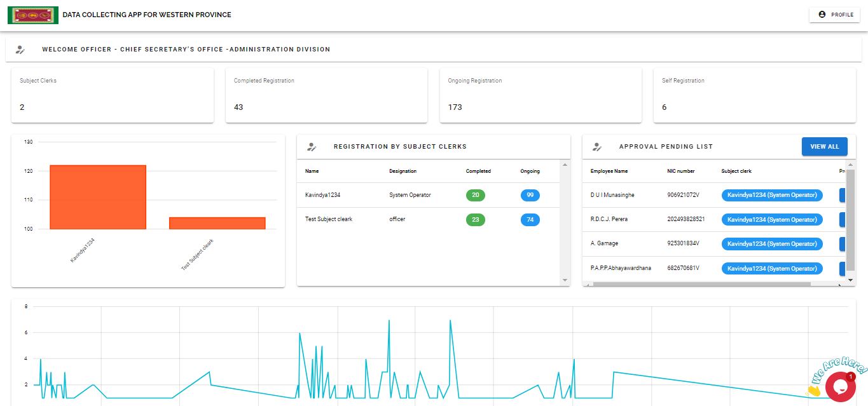The image size is (868, 406).
Task: Click the approval list scrollbar down arrow
Action: tap(851, 280)
